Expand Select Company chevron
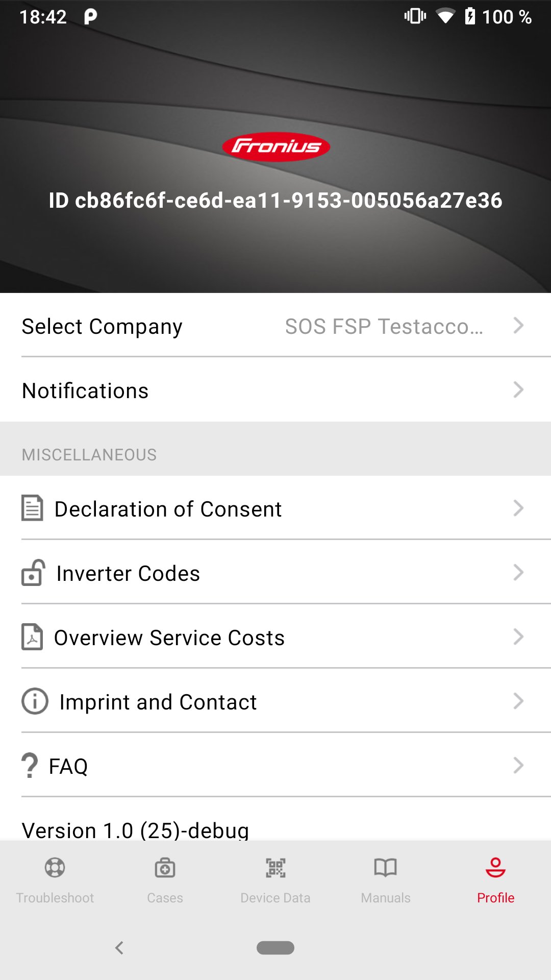 518,326
